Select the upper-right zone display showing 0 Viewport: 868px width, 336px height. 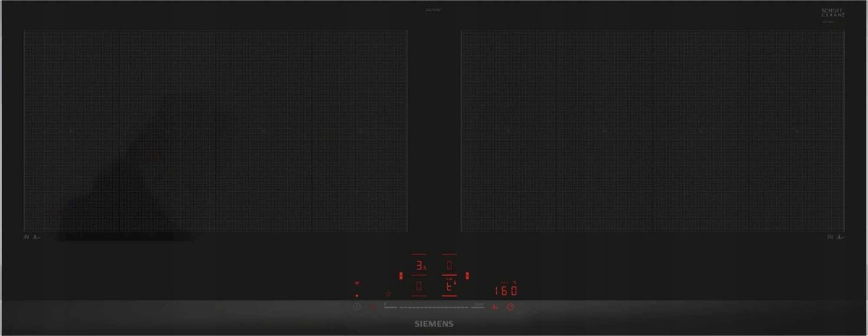[449, 266]
